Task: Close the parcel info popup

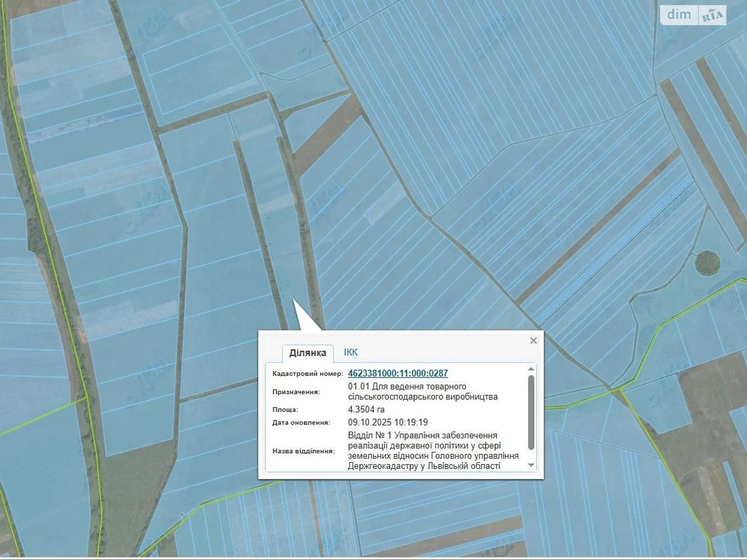Action: [x=534, y=341]
